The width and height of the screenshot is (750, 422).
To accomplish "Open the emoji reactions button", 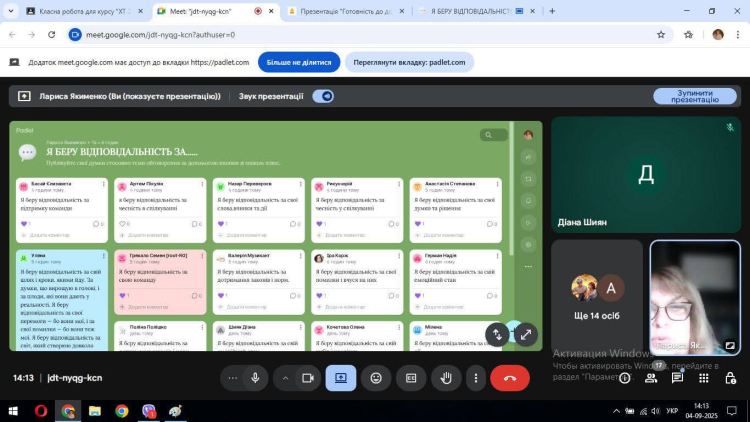I will tap(376, 378).
